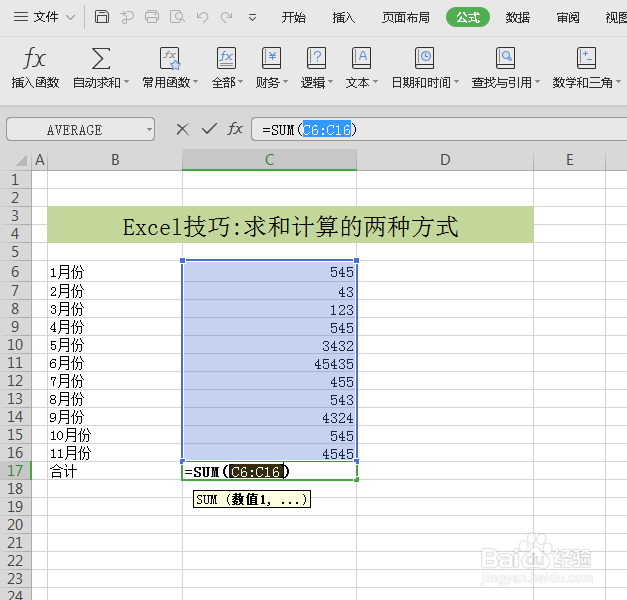627x600 pixels.
Task: Click the cell with value 43
Action: pos(270,291)
